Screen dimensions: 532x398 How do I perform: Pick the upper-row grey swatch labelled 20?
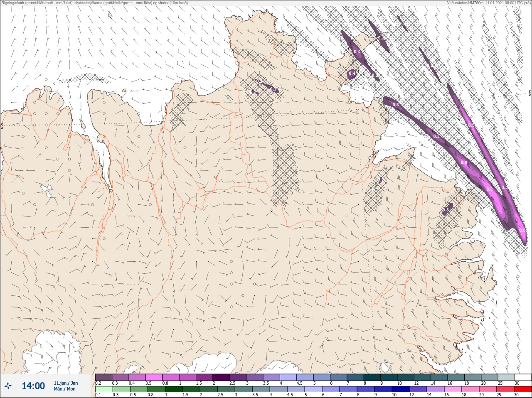[489, 377]
